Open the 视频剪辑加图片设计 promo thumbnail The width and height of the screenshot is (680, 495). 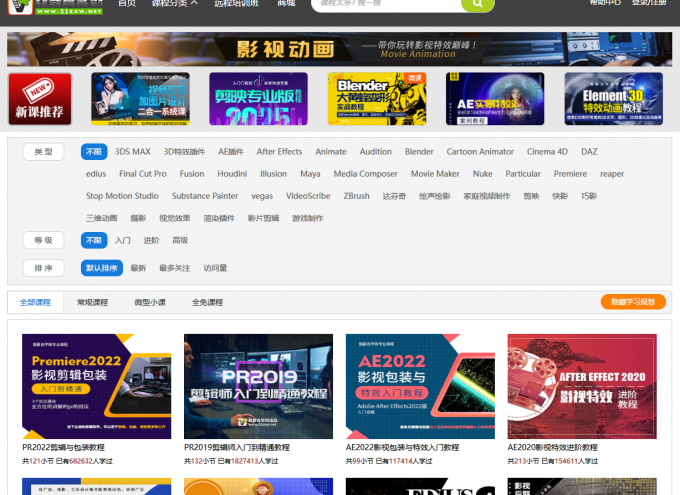141,99
